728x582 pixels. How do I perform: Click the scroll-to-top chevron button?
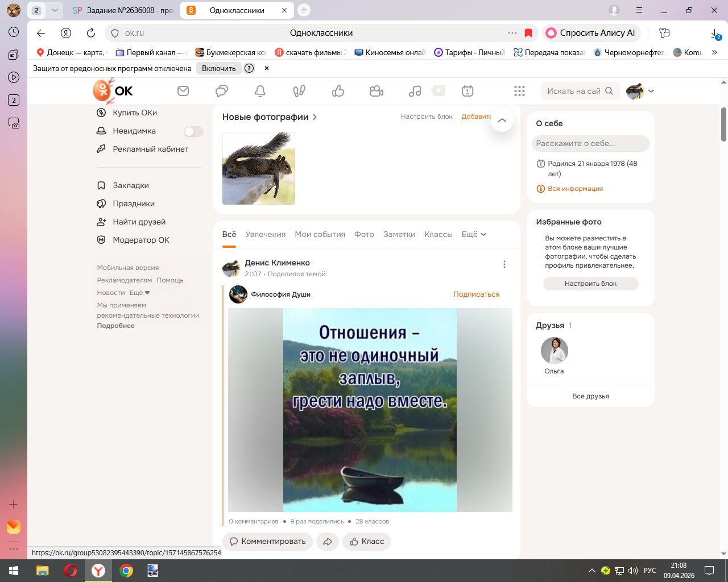(x=502, y=120)
